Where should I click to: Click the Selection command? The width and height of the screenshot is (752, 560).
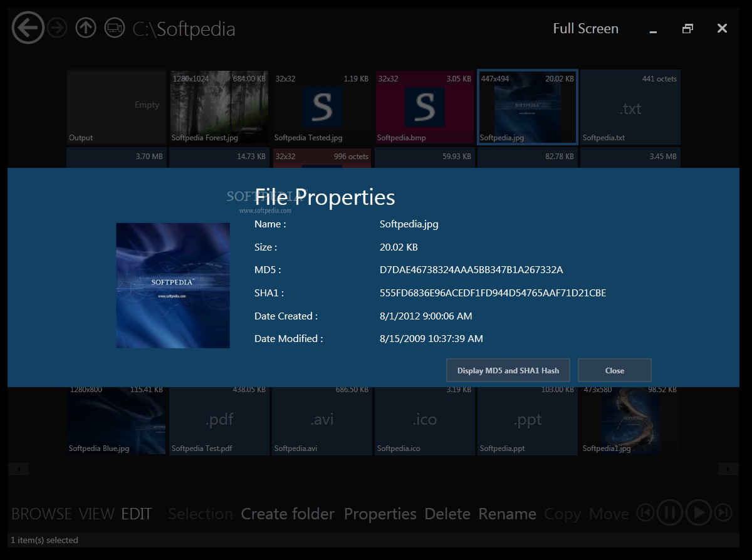pyautogui.click(x=201, y=514)
